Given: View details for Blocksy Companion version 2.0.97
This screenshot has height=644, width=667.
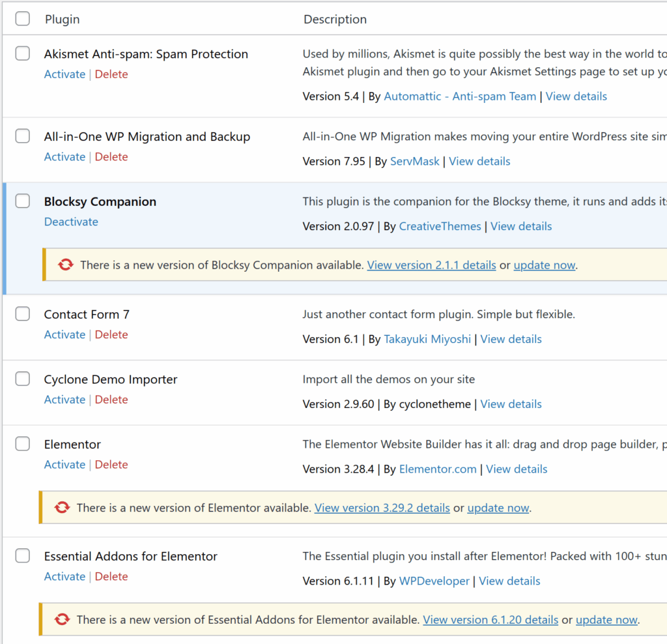Looking at the screenshot, I should [x=521, y=226].
